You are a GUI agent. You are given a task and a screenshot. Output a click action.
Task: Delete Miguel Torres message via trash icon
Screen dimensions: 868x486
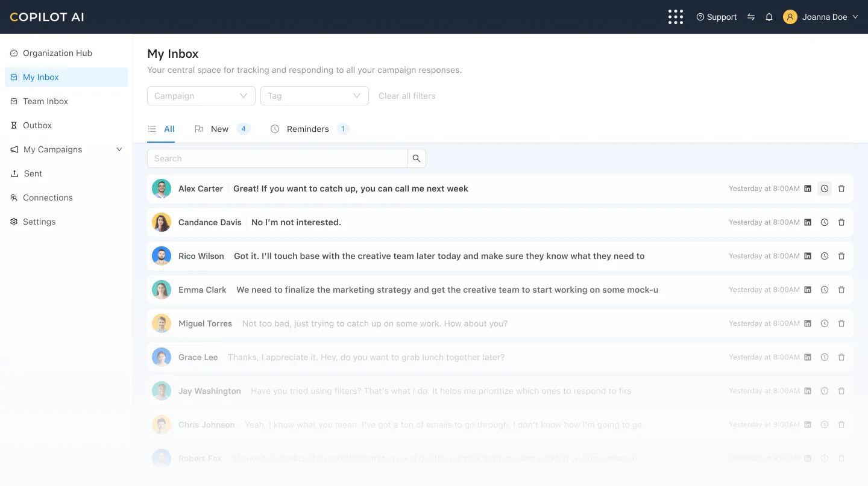[841, 323]
